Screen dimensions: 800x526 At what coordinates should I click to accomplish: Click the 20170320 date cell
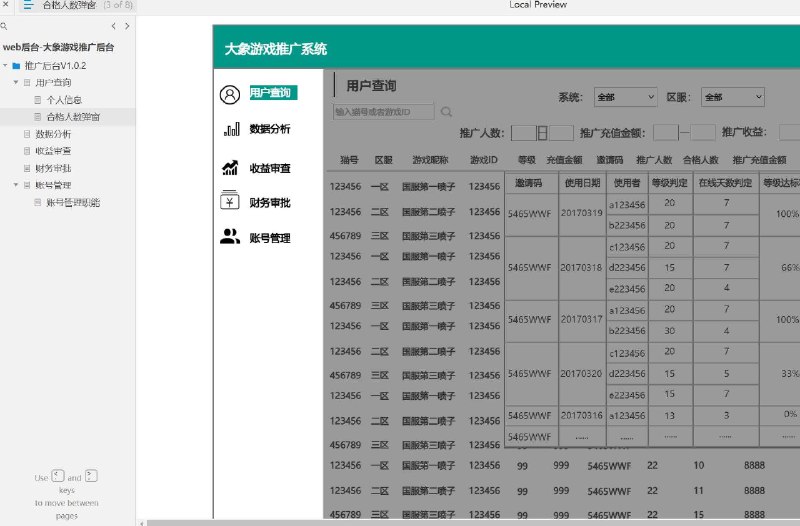coord(582,373)
